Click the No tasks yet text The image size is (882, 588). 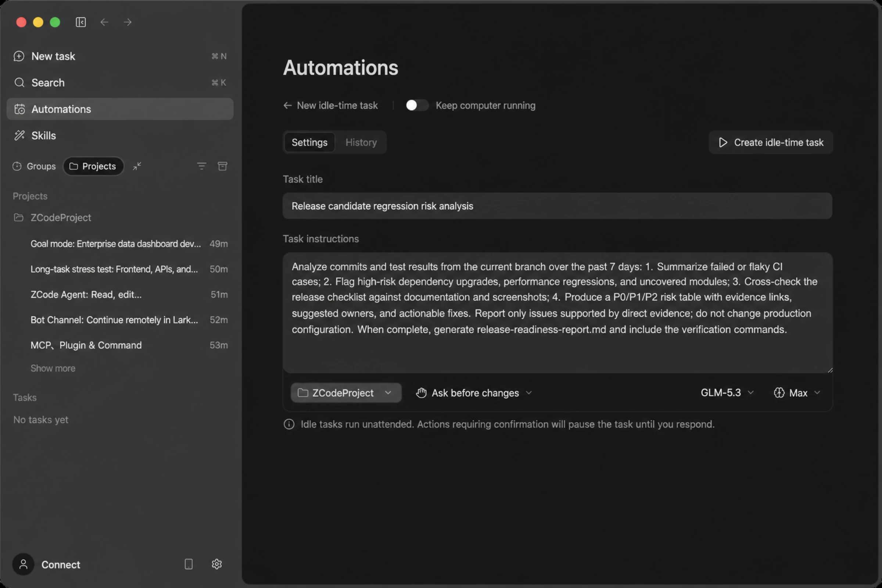coord(41,420)
